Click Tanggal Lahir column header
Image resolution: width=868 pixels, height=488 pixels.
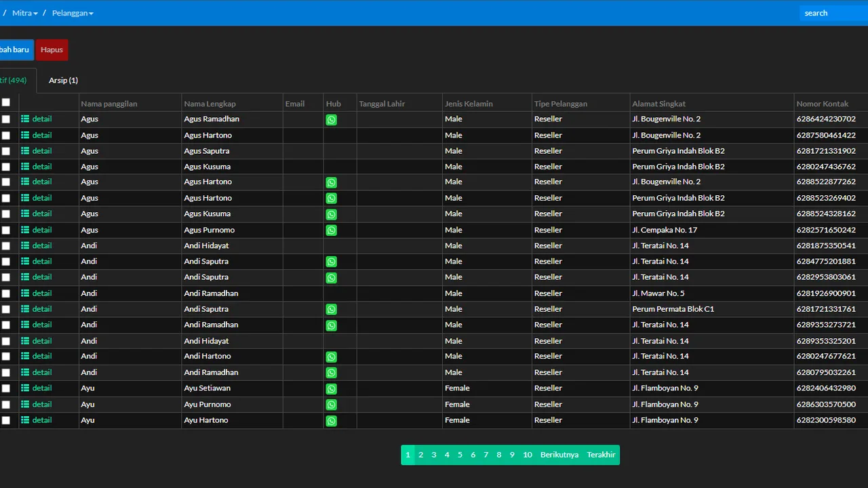pos(382,104)
